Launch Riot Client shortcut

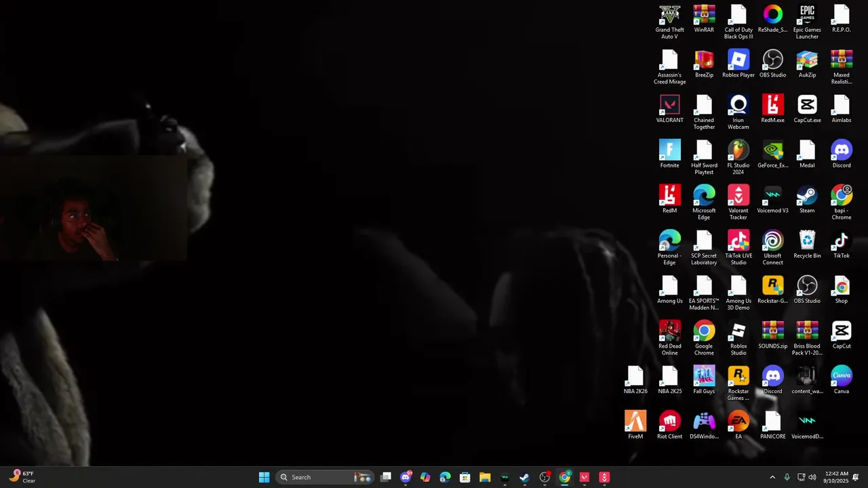click(x=669, y=426)
